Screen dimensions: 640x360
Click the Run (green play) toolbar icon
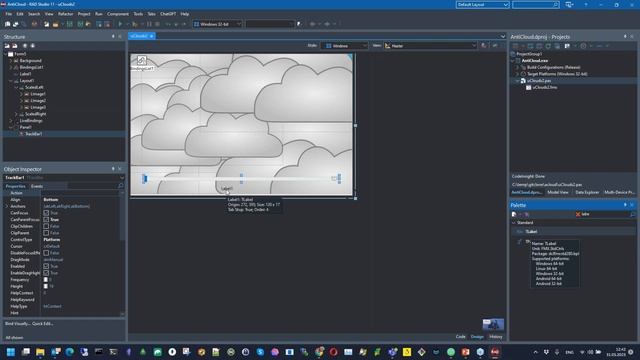click(x=120, y=24)
